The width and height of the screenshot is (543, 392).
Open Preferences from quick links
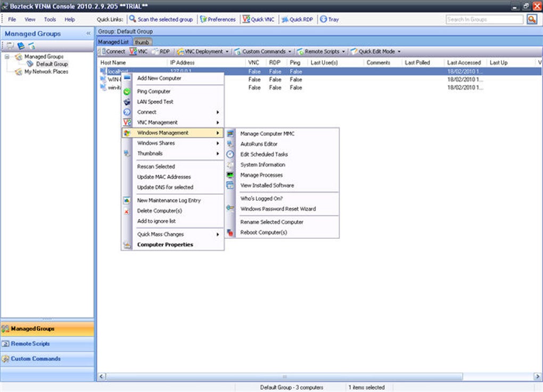coord(218,19)
